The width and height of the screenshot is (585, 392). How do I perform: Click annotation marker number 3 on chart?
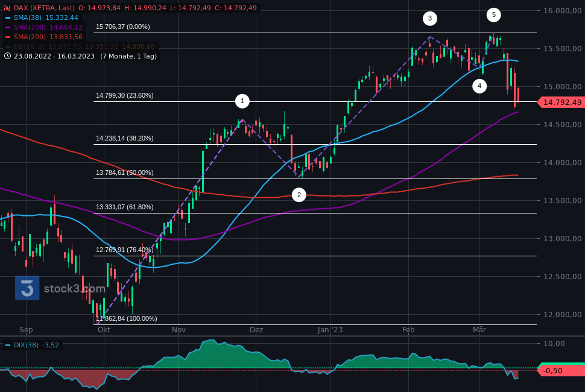pos(429,18)
